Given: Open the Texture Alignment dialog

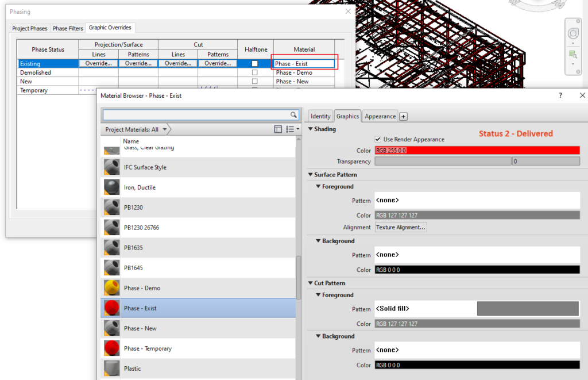Looking at the screenshot, I should pos(401,227).
